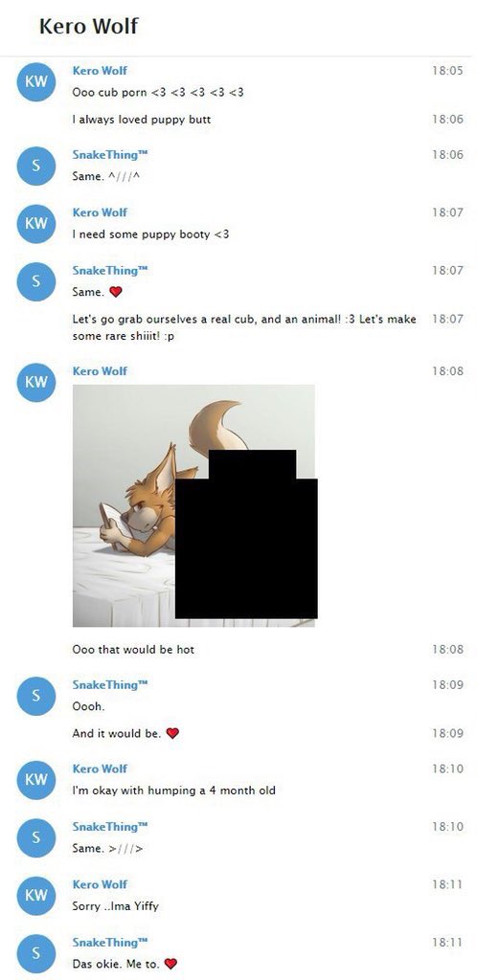Viewport: 477px width, 980px height.
Task: Click the 18:05 timestamp of the first message
Action: coord(447,71)
